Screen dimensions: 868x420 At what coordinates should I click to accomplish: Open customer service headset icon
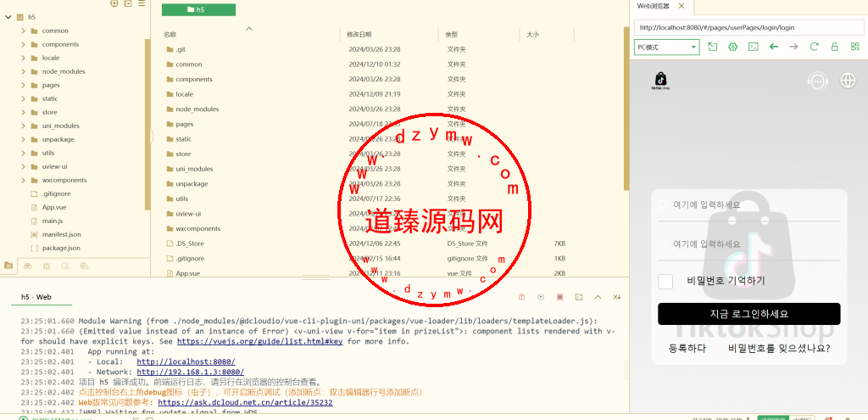(x=817, y=81)
